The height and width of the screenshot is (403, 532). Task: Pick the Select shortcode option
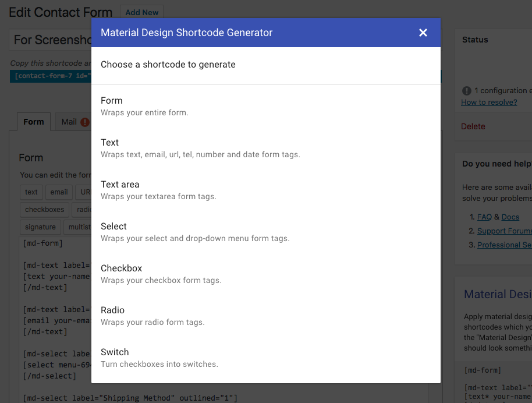265,232
